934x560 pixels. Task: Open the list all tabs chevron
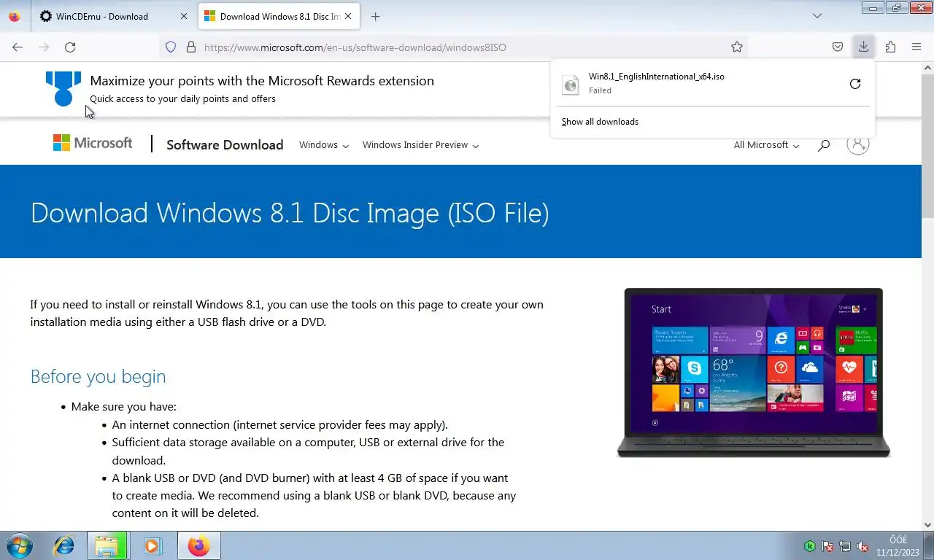tap(817, 16)
